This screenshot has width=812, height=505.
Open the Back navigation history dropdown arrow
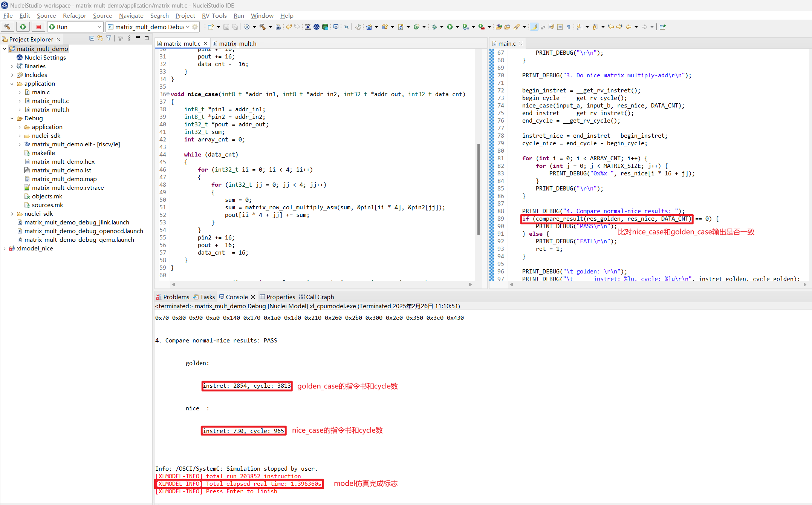coord(636,27)
